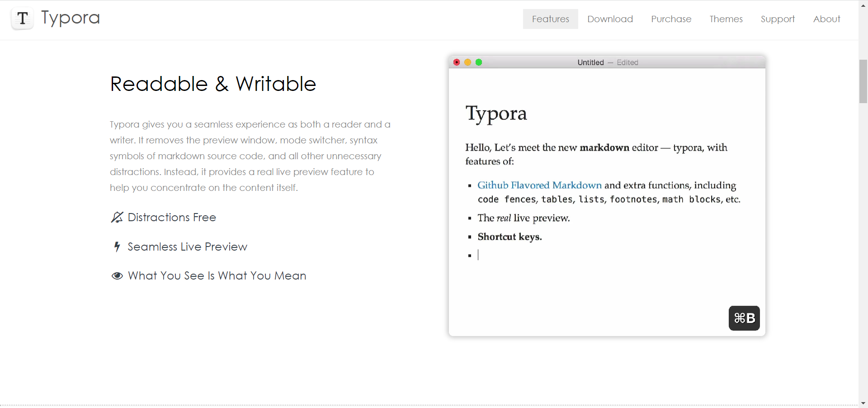Image resolution: width=868 pixels, height=408 pixels.
Task: Click the bold markdown word in demo text
Action: coord(604,147)
